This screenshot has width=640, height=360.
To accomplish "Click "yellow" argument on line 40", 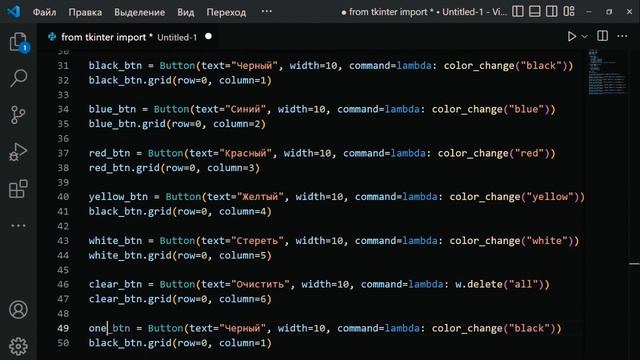I will click(x=550, y=197).
